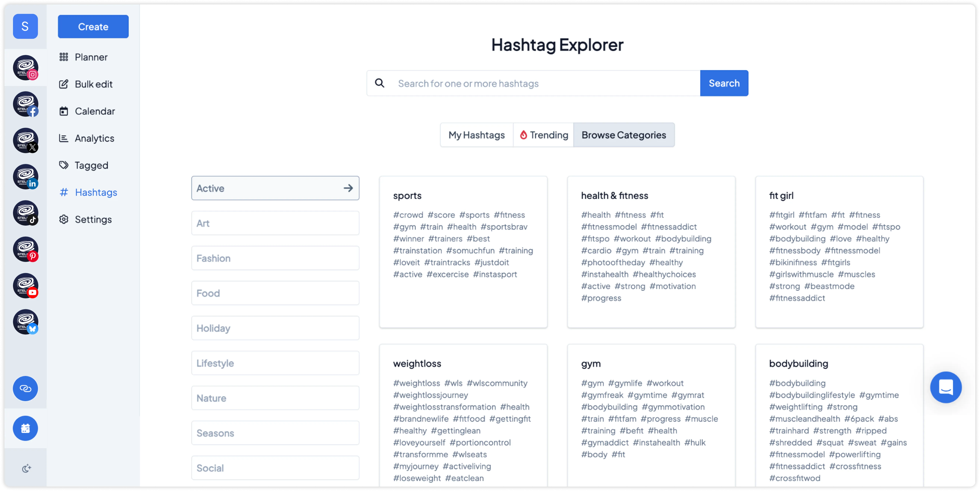Select the LinkedIn account avatar
The image size is (980, 491).
tap(25, 177)
